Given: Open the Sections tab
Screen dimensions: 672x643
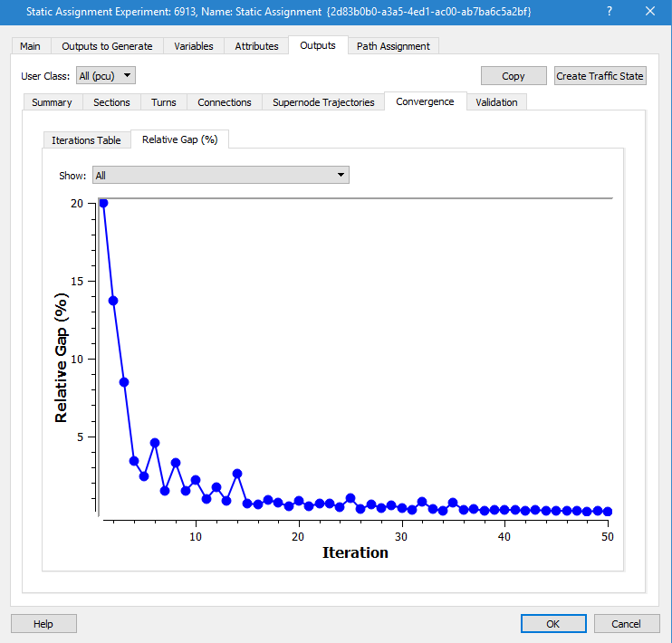Looking at the screenshot, I should pos(111,102).
